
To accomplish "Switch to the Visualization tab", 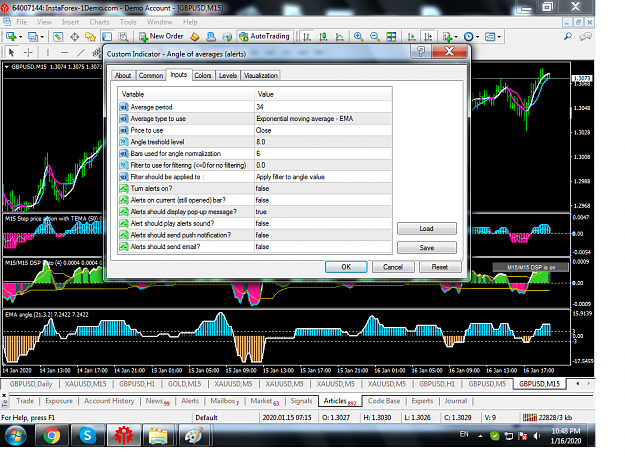I will [261, 75].
